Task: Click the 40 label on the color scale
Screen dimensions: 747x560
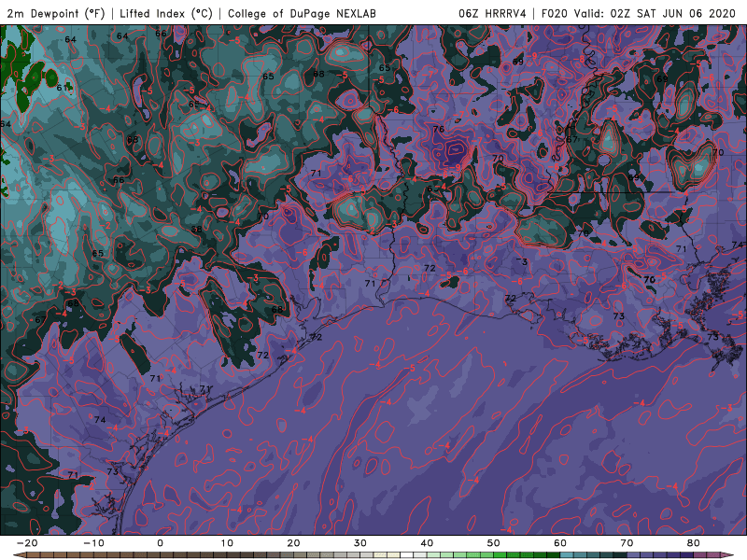Action: 427,543
